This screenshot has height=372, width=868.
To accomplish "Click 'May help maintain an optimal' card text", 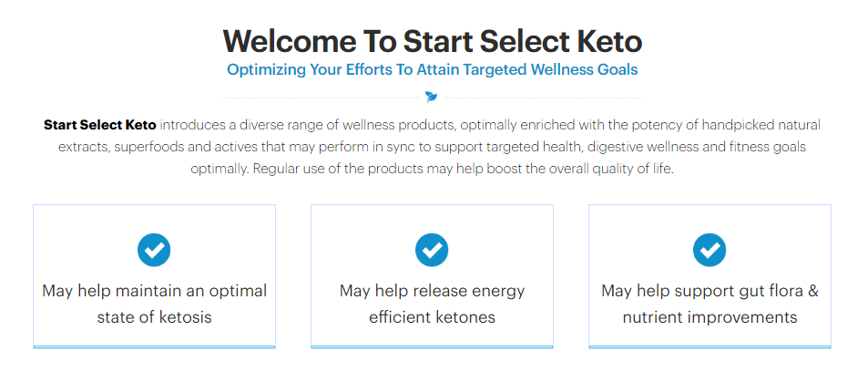I will pos(155,291).
